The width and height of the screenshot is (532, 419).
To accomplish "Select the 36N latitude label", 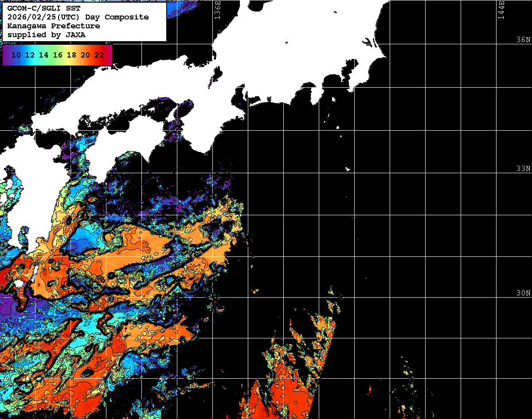I will [523, 40].
